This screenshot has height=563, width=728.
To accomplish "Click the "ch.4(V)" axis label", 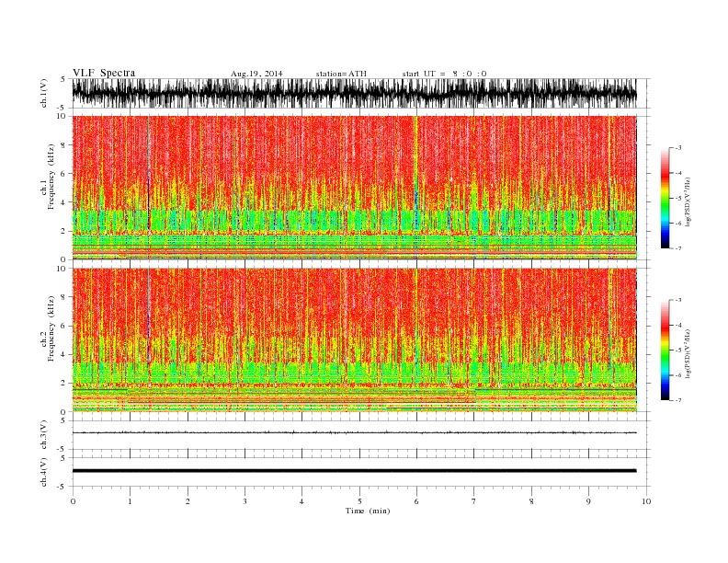I will [44, 473].
